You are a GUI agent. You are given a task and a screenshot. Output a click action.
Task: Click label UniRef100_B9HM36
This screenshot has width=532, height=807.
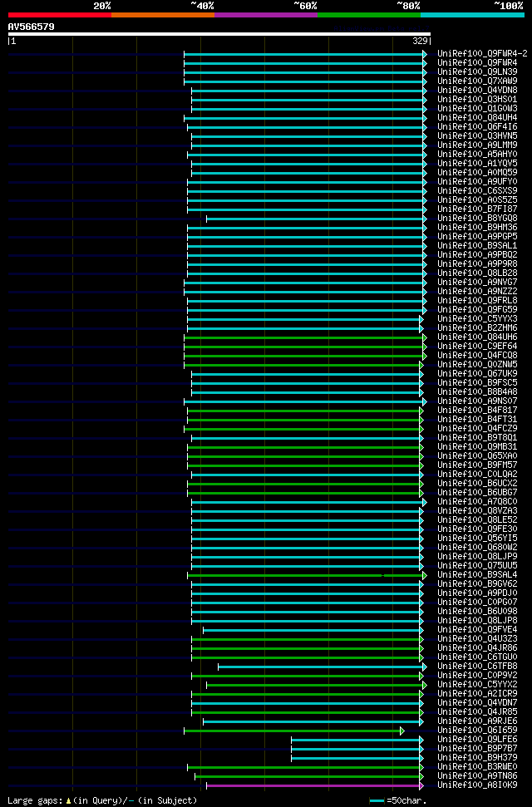click(477, 228)
